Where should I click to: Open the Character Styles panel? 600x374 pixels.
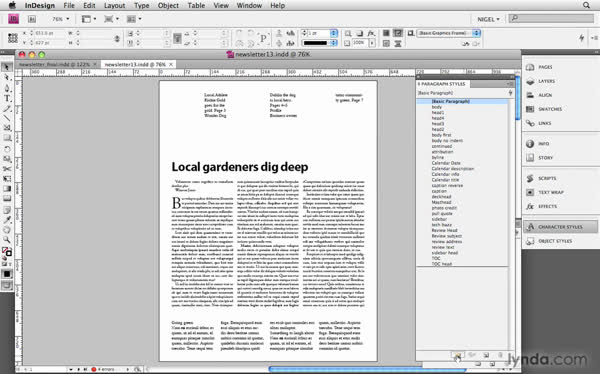point(560,227)
